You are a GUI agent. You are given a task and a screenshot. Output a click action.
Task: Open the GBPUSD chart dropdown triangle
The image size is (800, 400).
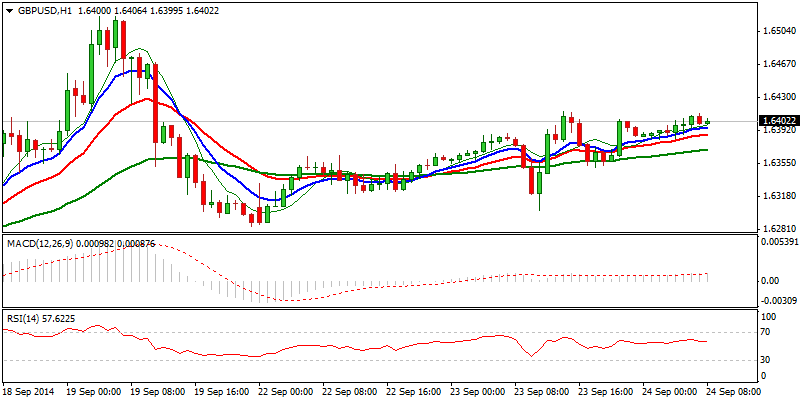pos(8,10)
